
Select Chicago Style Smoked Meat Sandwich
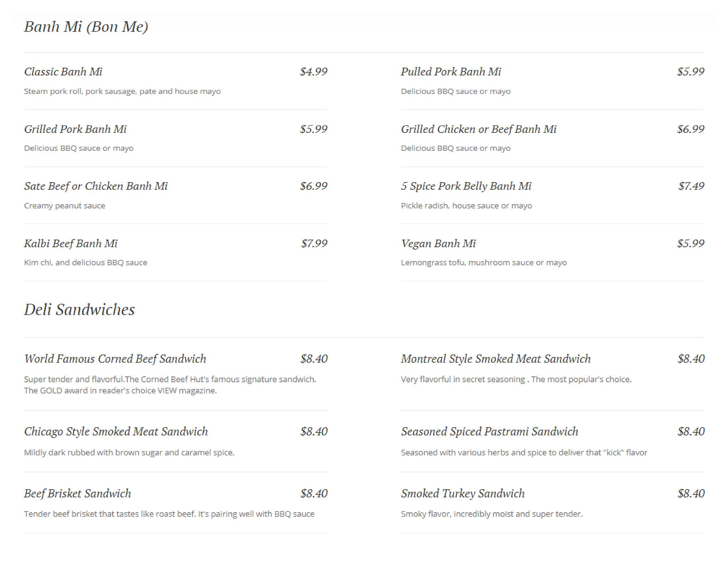(116, 431)
